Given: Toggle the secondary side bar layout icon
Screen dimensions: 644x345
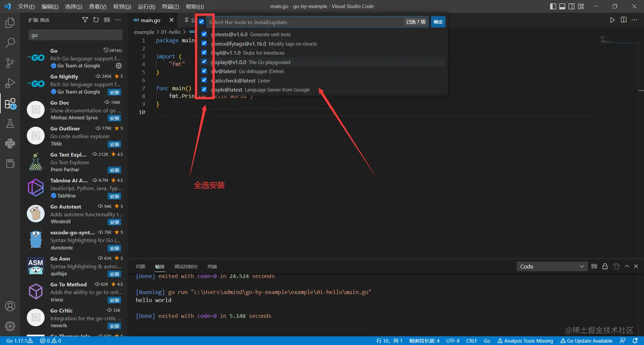Looking at the screenshot, I should [x=572, y=6].
